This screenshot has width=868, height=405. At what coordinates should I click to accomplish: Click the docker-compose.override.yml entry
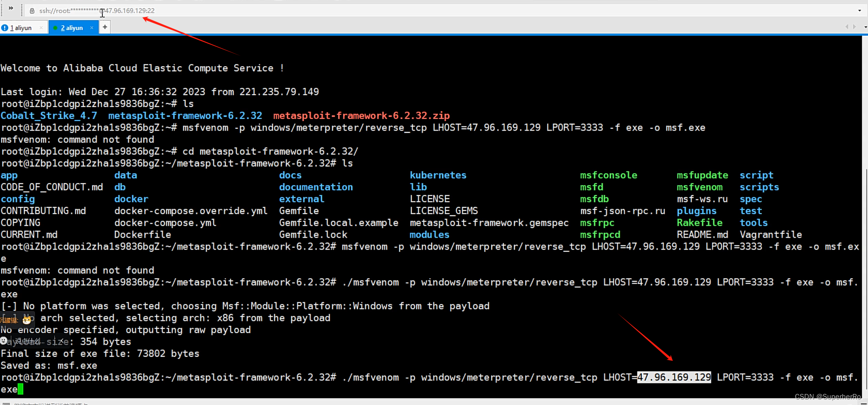tap(191, 211)
